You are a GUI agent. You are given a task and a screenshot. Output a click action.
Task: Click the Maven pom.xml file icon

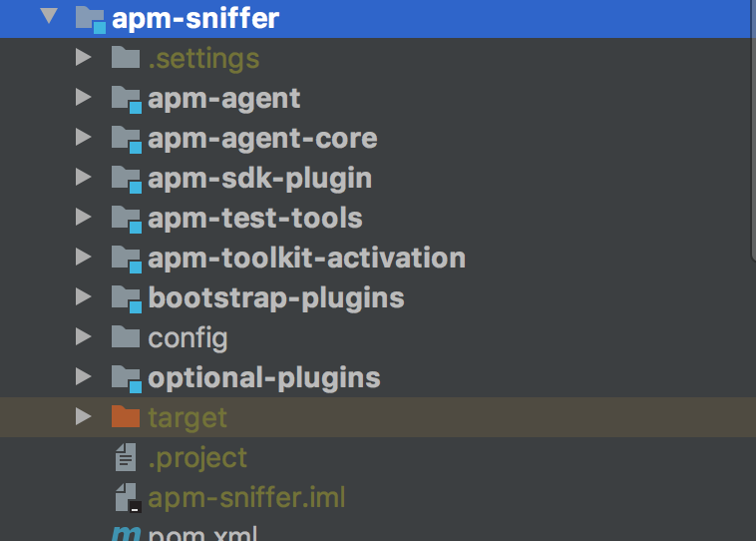(126, 533)
